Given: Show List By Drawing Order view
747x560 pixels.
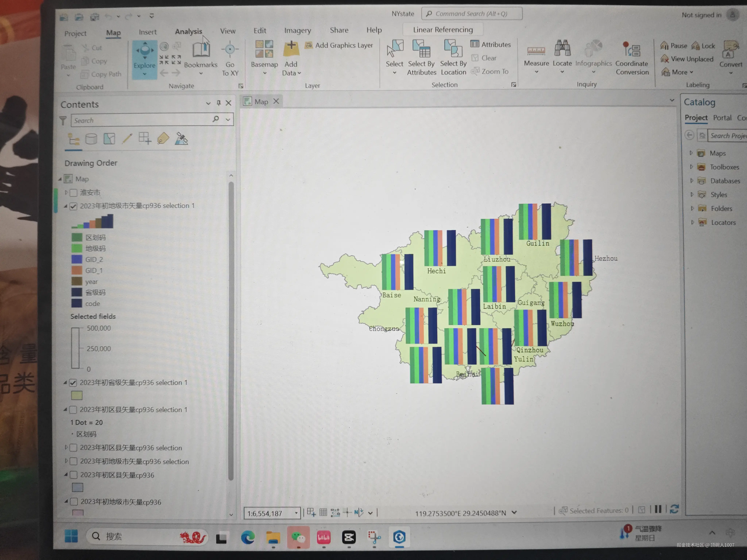Looking at the screenshot, I should coord(74,139).
